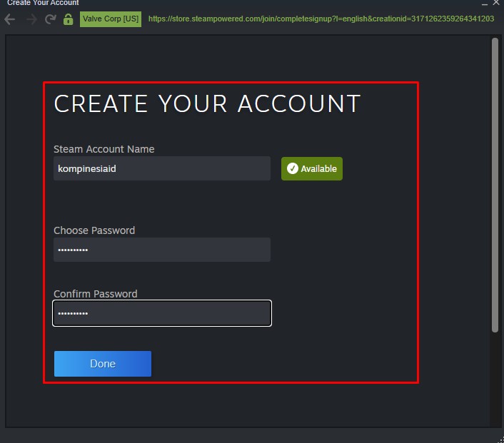Click the CREATE YOUR ACCOUNT heading

[x=207, y=103]
